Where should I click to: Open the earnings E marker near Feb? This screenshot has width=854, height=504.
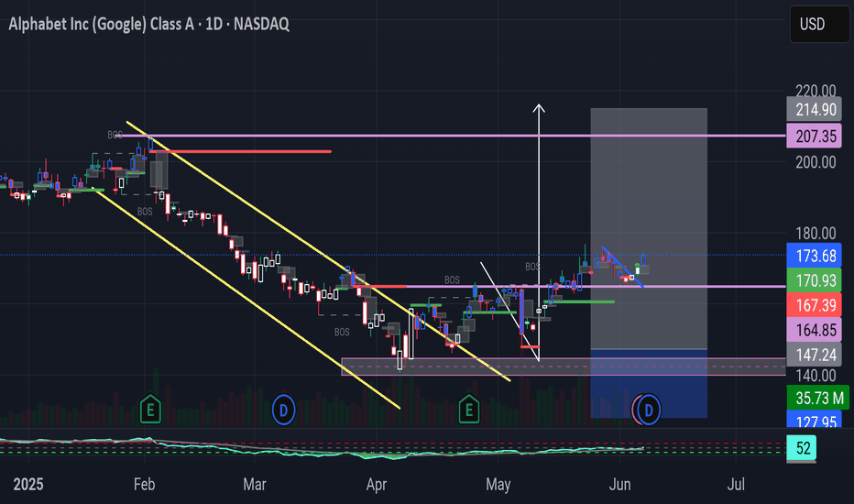click(x=150, y=410)
